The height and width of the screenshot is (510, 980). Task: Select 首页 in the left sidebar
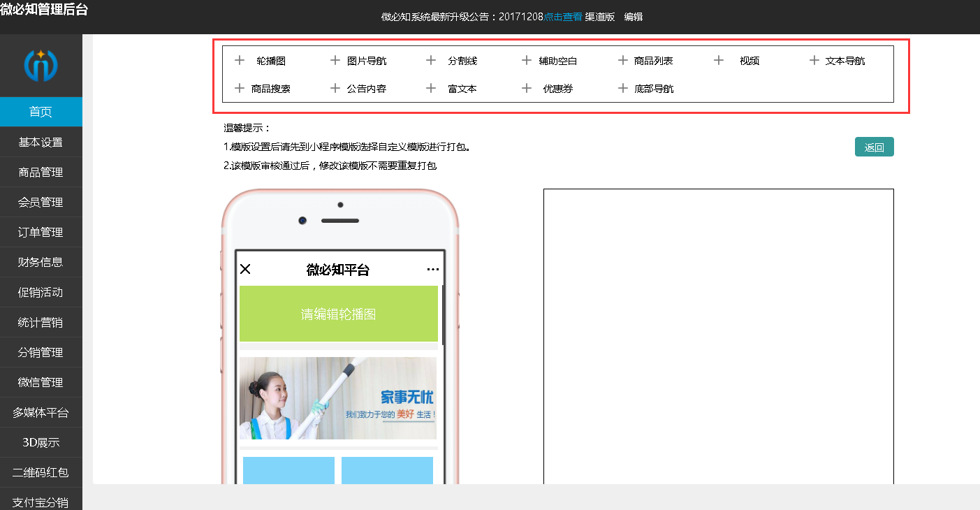point(41,112)
